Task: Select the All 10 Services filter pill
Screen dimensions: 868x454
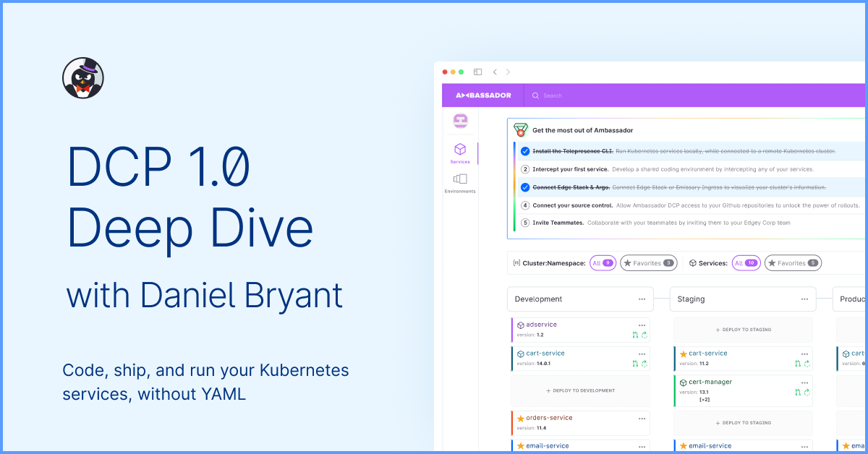Action: coord(746,263)
